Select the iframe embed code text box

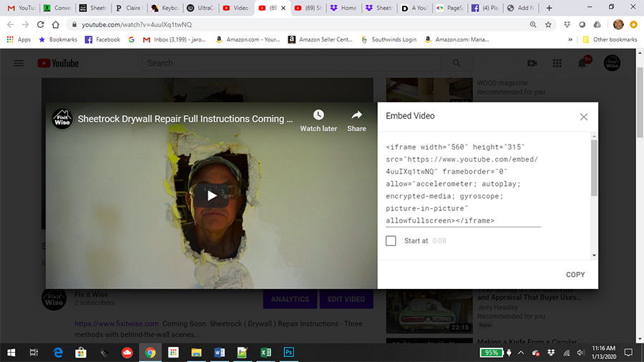(x=463, y=183)
